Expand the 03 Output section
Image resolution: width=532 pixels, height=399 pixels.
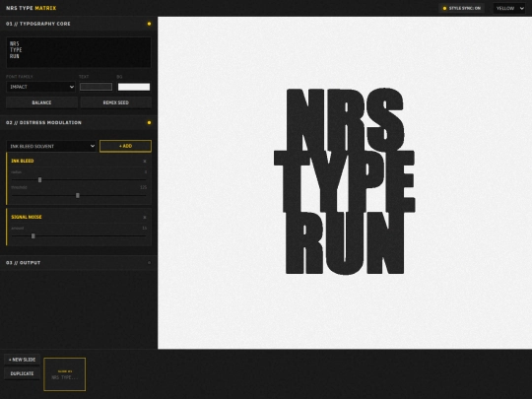[x=79, y=263]
